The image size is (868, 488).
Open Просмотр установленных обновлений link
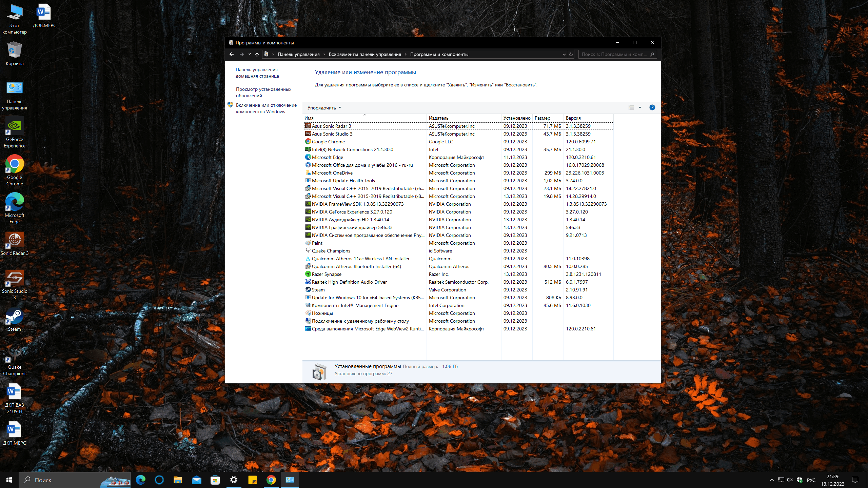[x=263, y=92]
